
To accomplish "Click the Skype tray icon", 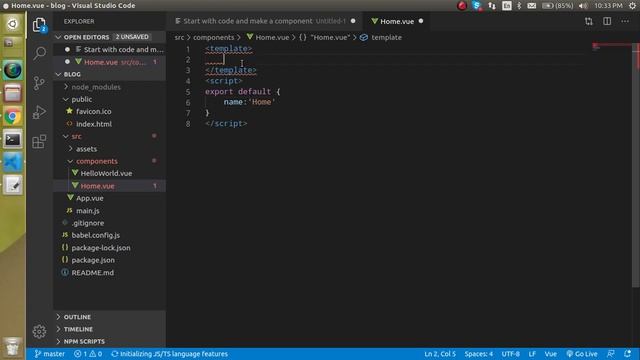I will pyautogui.click(x=476, y=6).
